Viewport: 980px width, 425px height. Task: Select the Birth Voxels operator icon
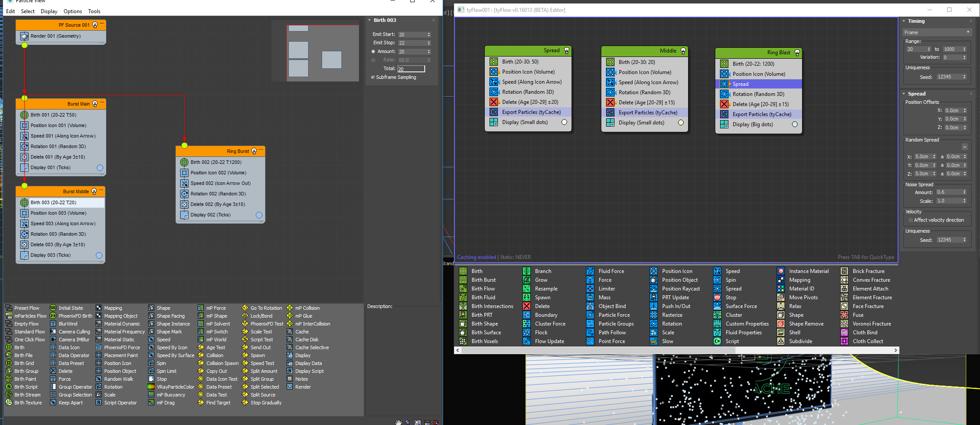(x=463, y=341)
